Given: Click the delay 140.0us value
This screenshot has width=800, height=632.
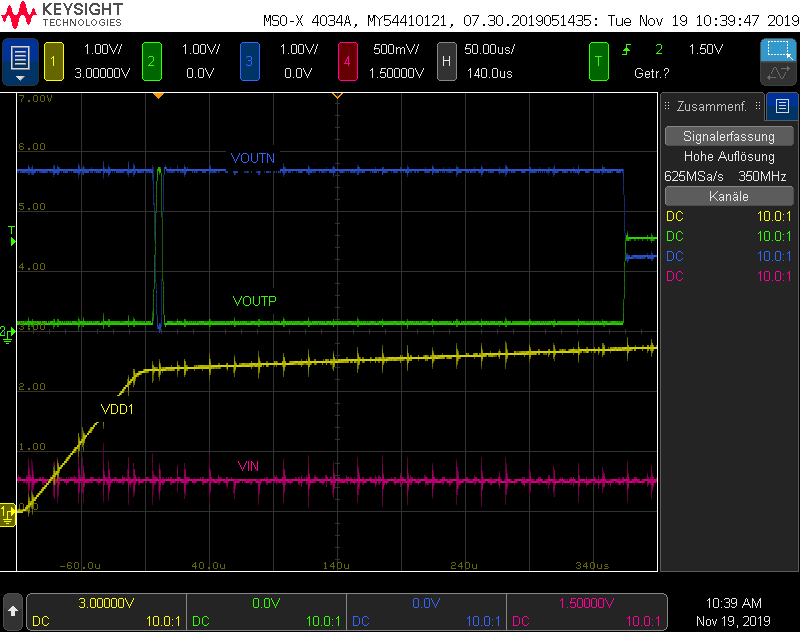Looking at the screenshot, I should [x=489, y=73].
